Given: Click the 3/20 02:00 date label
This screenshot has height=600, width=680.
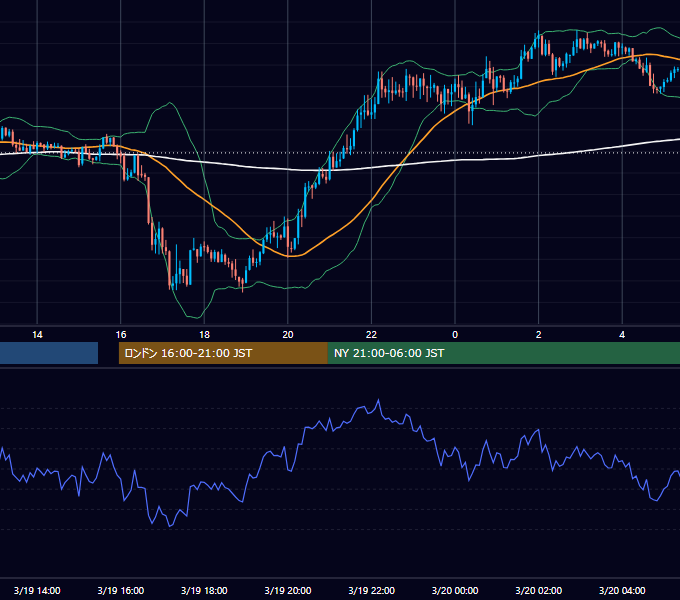Looking at the screenshot, I should [x=539, y=590].
